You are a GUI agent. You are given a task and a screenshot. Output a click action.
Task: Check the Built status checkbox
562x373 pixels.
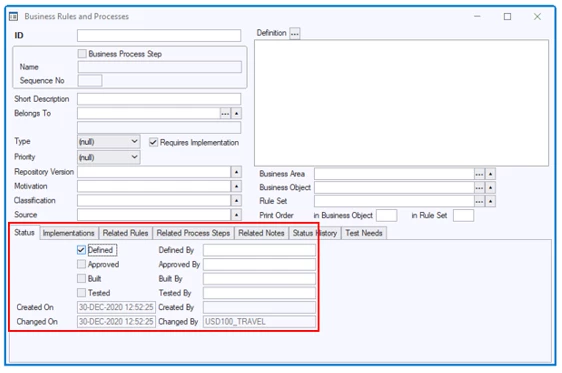81,279
